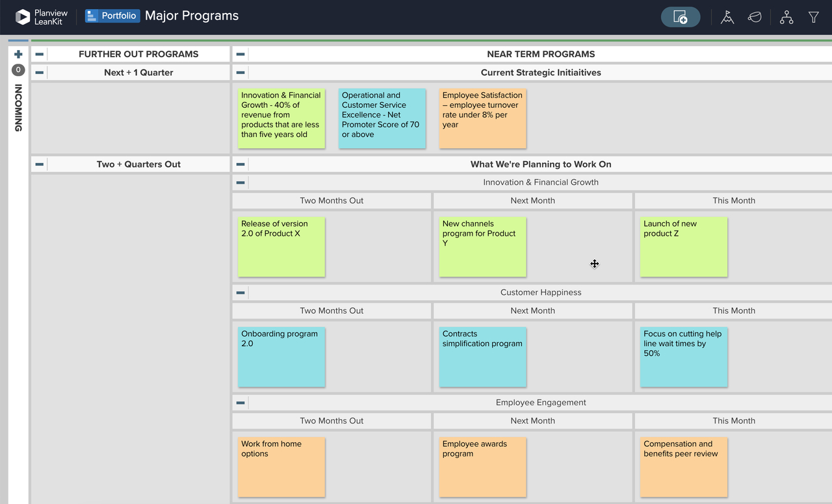Open the filter icon in the toolbar
This screenshot has width=832, height=504.
point(813,18)
